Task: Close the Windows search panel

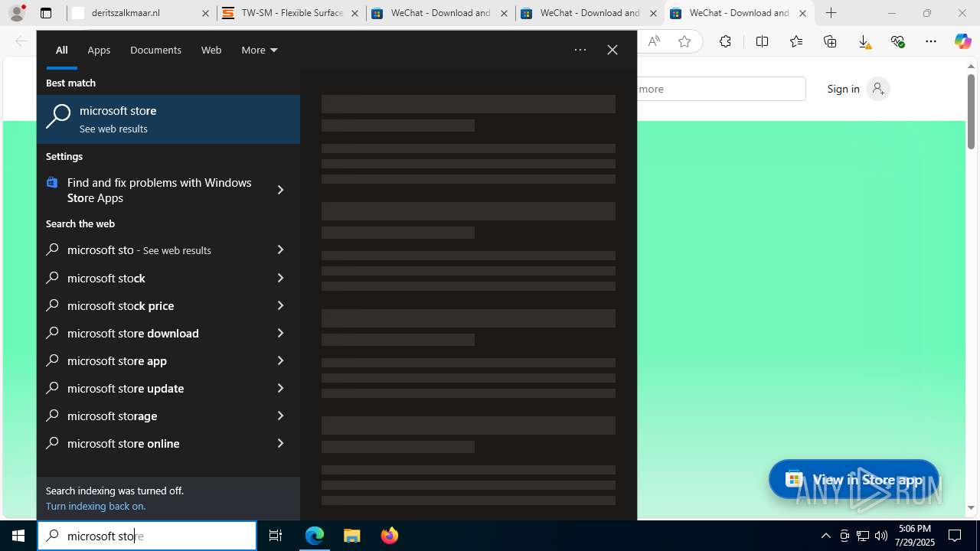Action: (x=612, y=50)
